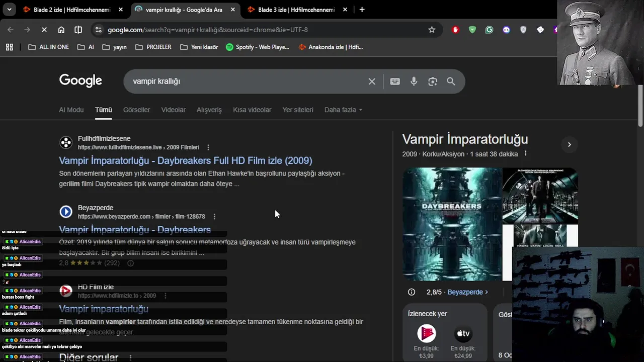Click the vampir krallığı search field
Image resolution: width=644 pixels, height=362 pixels.
coord(246,81)
